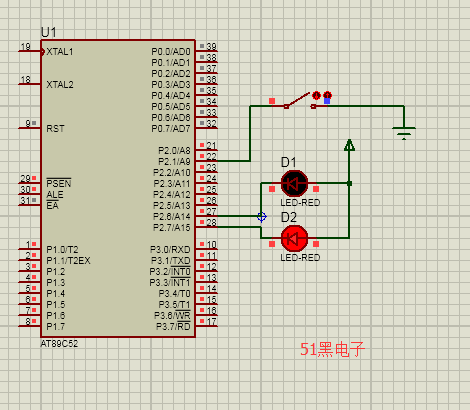Click the D1 LED-RED diode symbol
This screenshot has height=410, width=470.
tap(294, 183)
